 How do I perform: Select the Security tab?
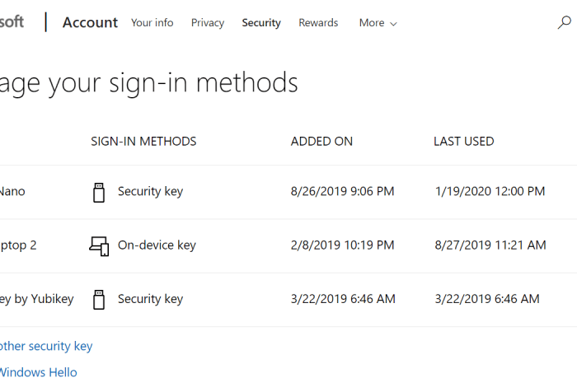(261, 23)
